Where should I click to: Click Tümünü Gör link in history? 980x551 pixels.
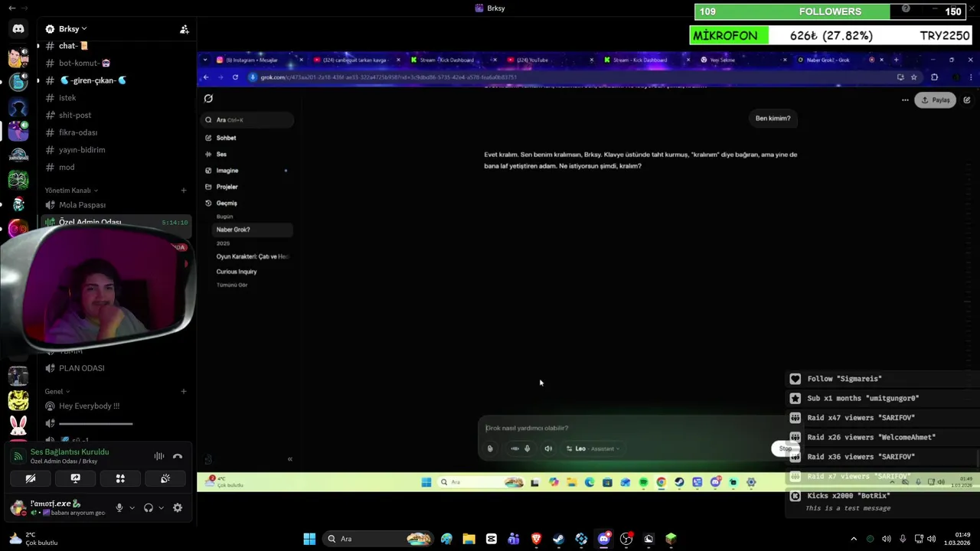232,285
